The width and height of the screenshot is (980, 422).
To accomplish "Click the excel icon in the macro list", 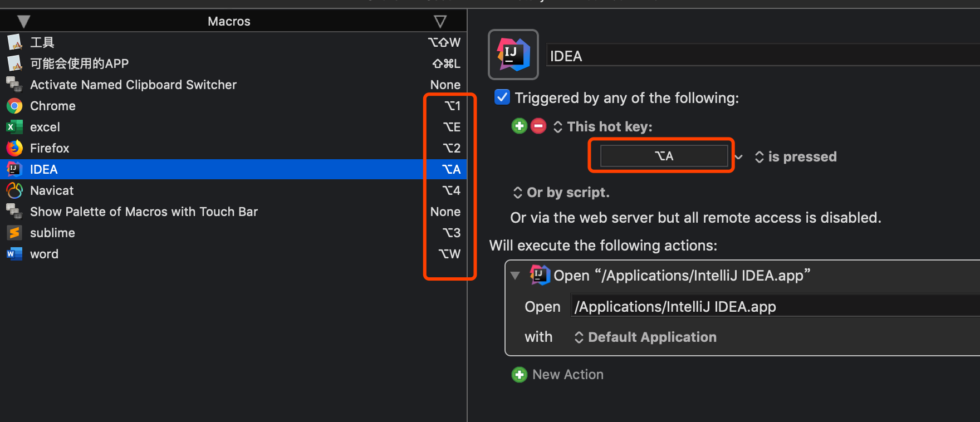I will coord(14,127).
